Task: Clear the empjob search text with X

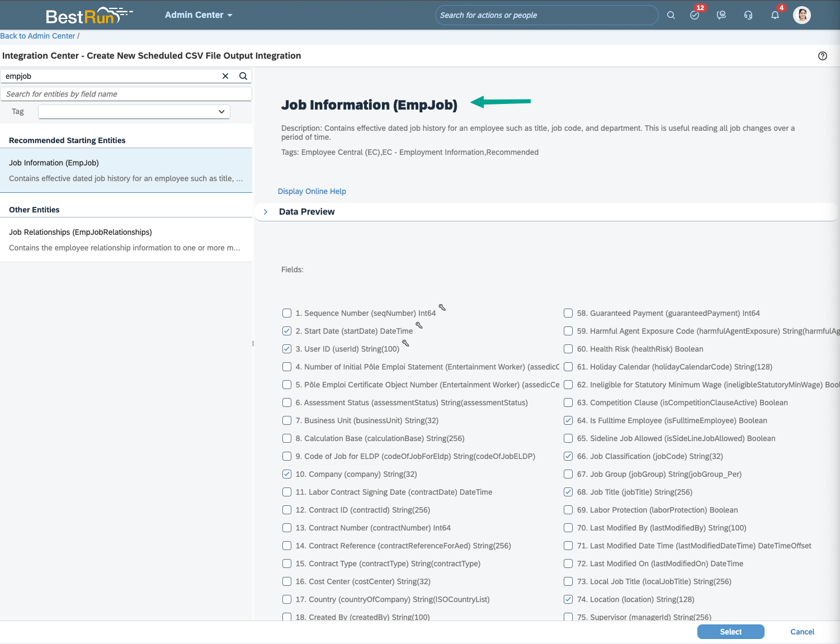Action: click(x=225, y=76)
